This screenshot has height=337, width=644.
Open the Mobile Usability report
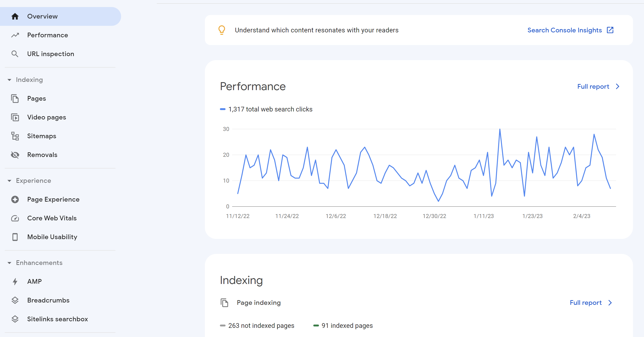pos(61,237)
